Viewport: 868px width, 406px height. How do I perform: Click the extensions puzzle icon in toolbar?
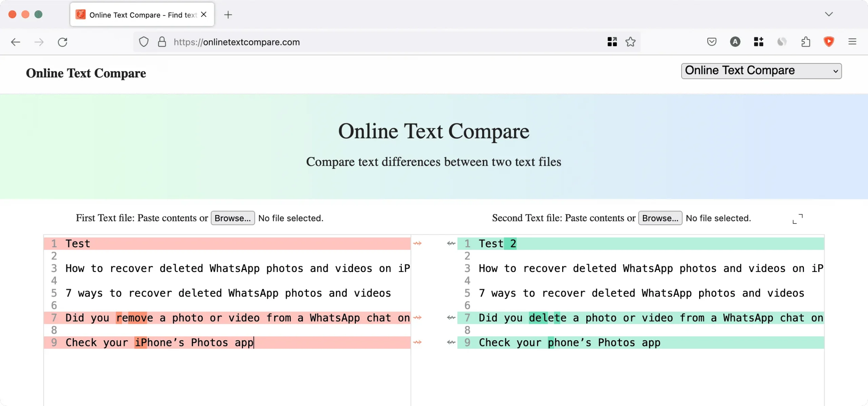point(806,42)
